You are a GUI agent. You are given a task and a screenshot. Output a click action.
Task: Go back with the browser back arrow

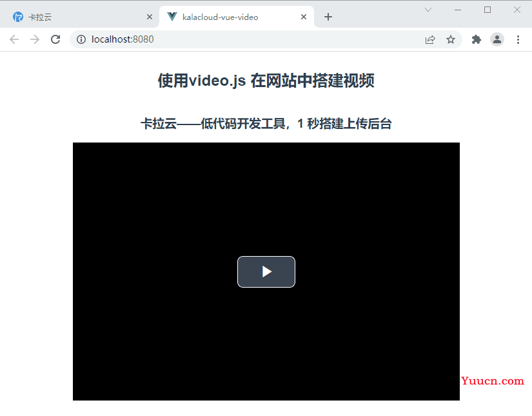click(14, 39)
